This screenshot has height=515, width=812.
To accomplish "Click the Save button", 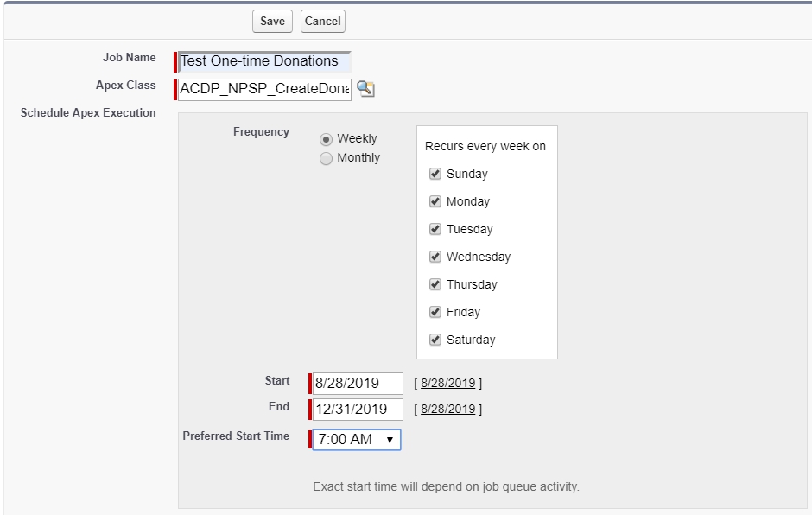I will pyautogui.click(x=272, y=22).
